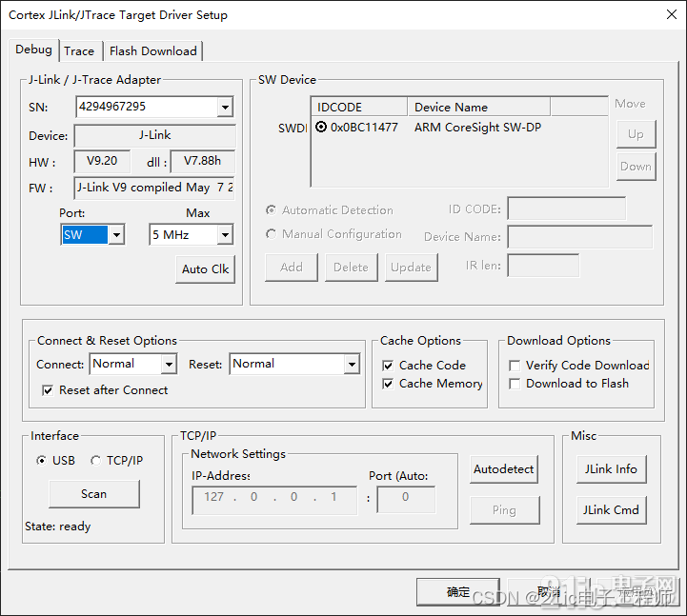687x616 pixels.
Task: Click the Auto Clk button
Action: tap(206, 268)
